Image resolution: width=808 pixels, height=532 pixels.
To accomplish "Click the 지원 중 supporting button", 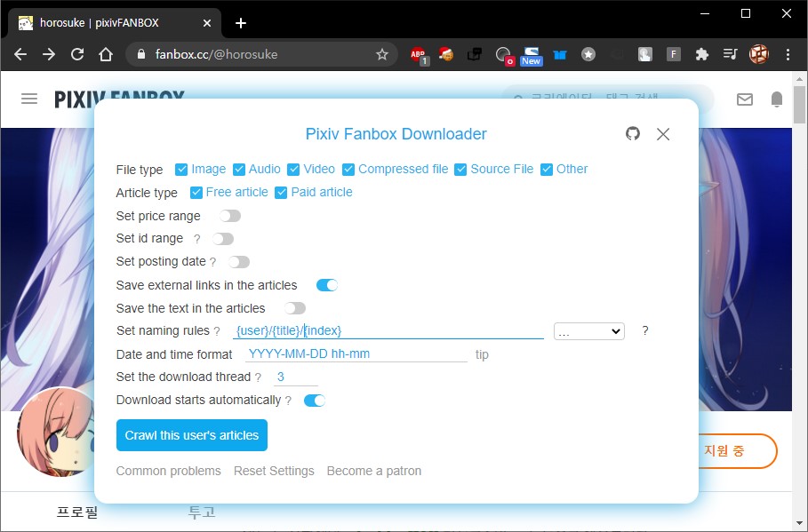I will (738, 451).
